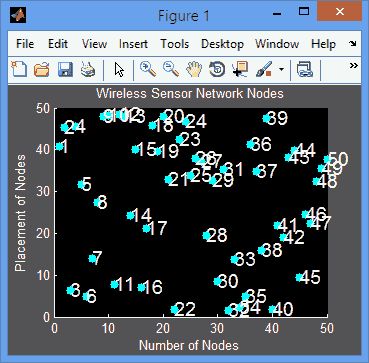The width and height of the screenshot is (369, 363).
Task: Activate the Zoom In magnifier tool
Action: click(148, 69)
